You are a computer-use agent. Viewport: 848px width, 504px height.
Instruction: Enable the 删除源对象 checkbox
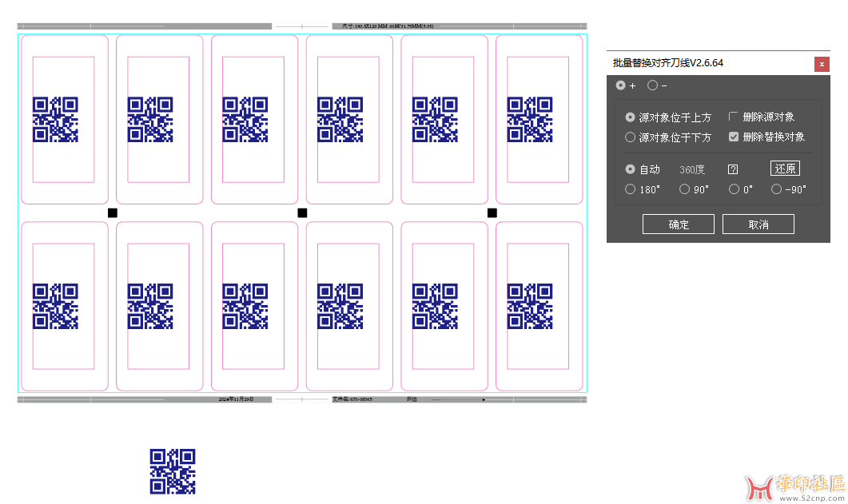pyautogui.click(x=734, y=117)
